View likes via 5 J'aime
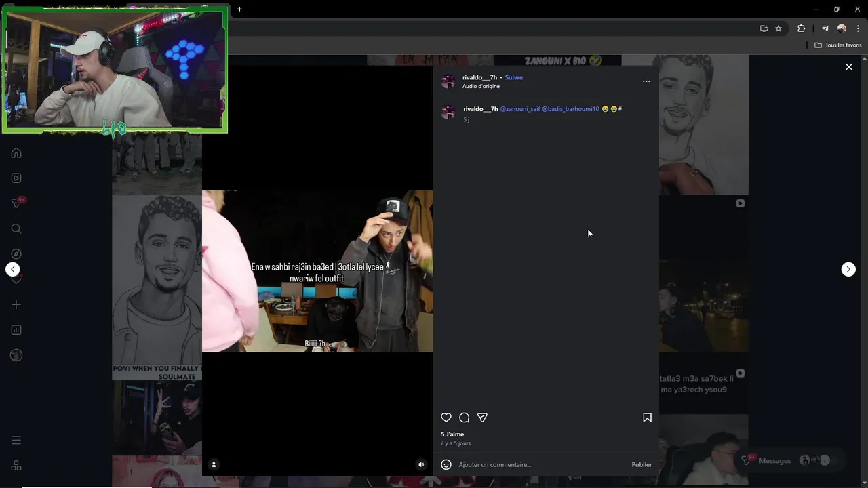Image resolution: width=868 pixels, height=488 pixels. click(x=452, y=434)
